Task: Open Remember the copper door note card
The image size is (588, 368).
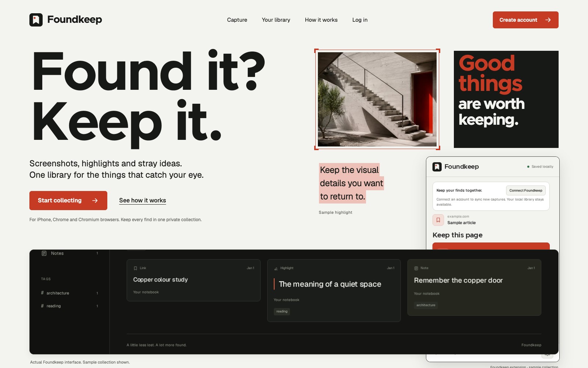Action: point(474,287)
